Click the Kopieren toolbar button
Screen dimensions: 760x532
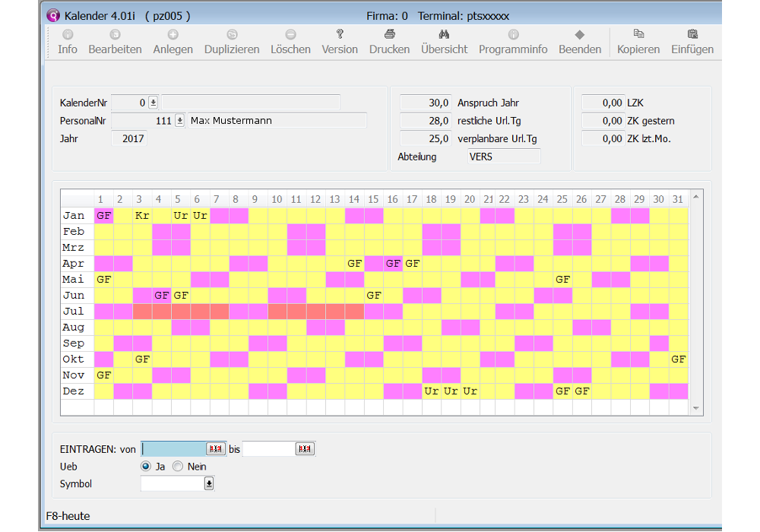(638, 35)
